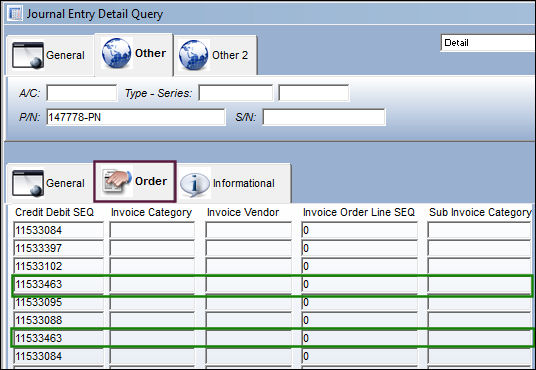Click the Journal Entry Detail Query window icon
The height and width of the screenshot is (370, 536).
point(15,14)
